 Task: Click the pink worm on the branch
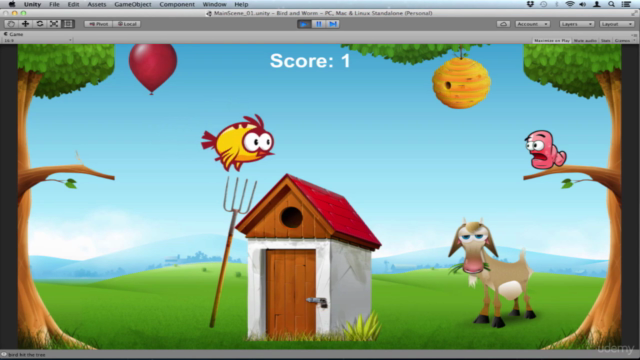(545, 150)
